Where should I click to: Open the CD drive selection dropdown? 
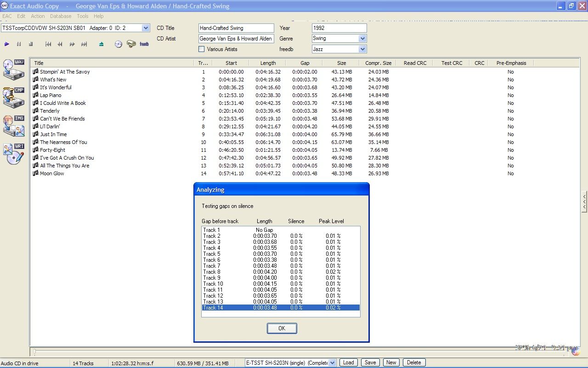tap(146, 28)
